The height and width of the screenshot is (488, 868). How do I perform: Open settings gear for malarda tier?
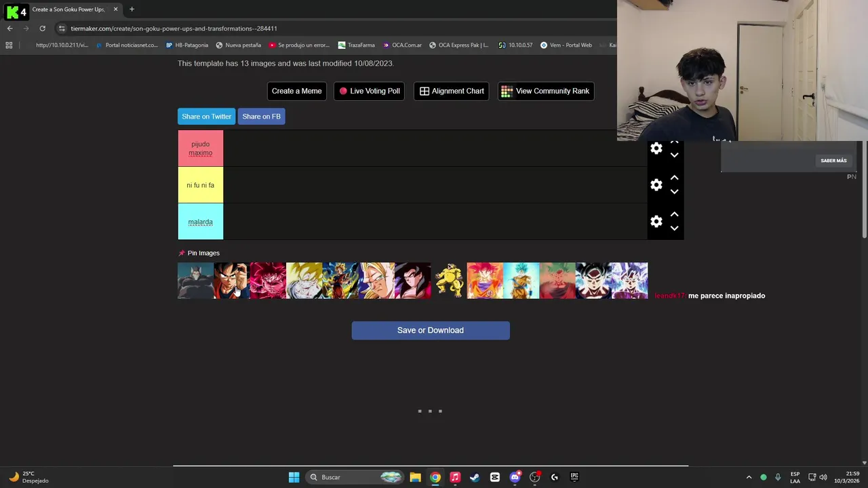[x=656, y=222]
